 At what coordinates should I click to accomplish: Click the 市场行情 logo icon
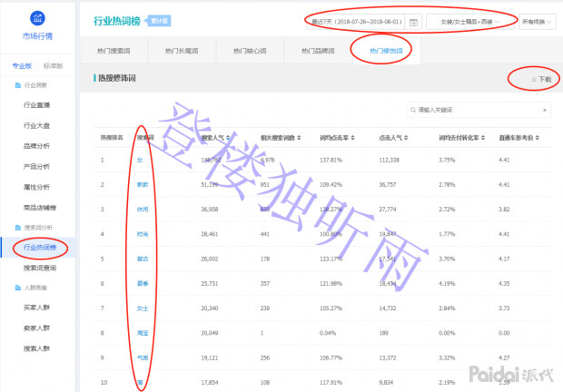point(37,18)
